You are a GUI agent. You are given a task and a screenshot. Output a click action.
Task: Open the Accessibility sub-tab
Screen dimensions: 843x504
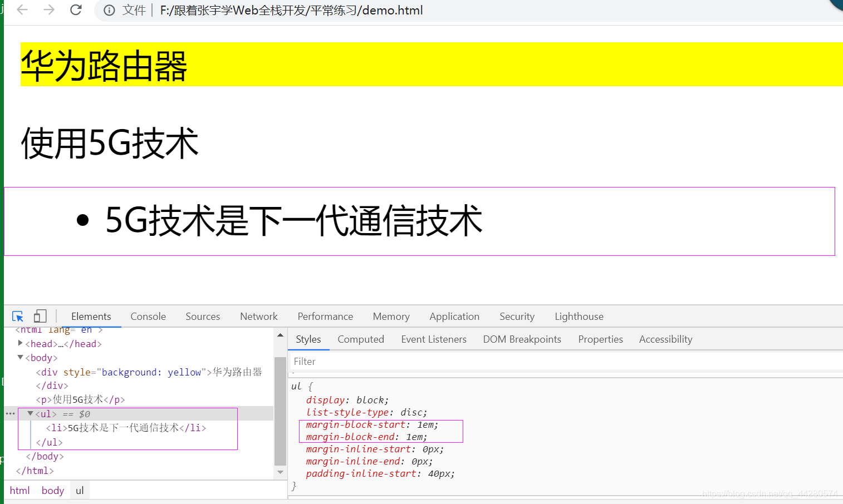pos(665,339)
